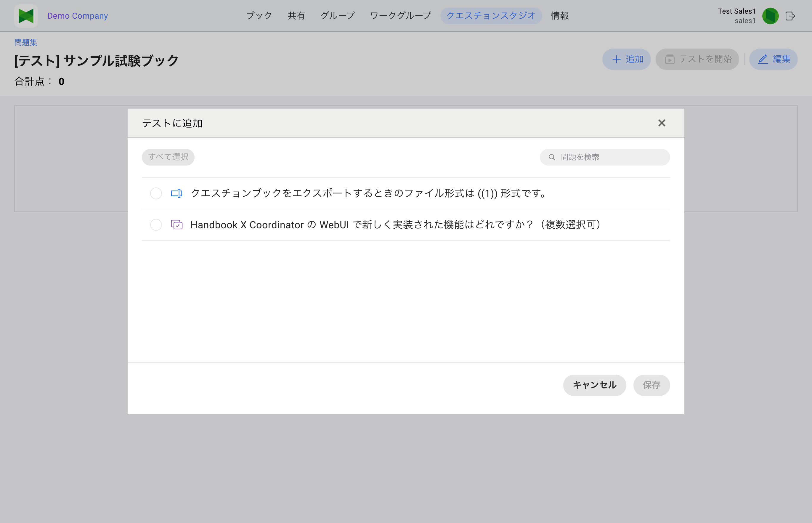Click the すべて選択 button
Screen dimensions: 812x523
coord(168,157)
